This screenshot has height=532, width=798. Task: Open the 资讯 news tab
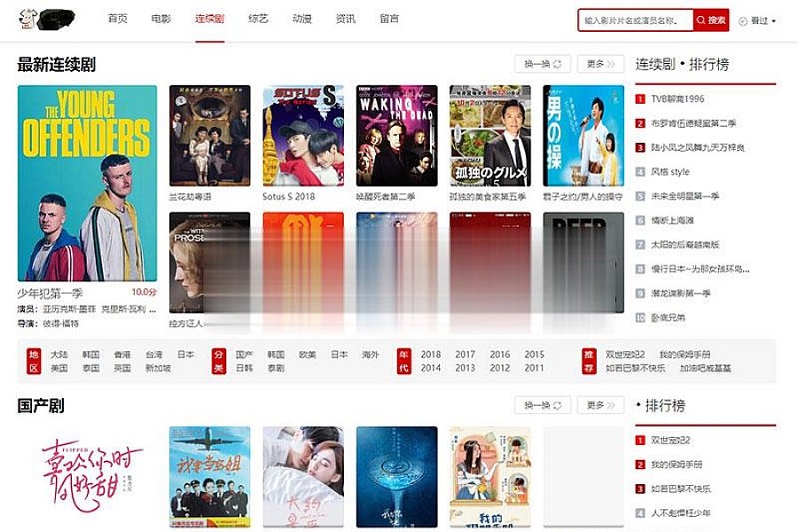point(346,19)
